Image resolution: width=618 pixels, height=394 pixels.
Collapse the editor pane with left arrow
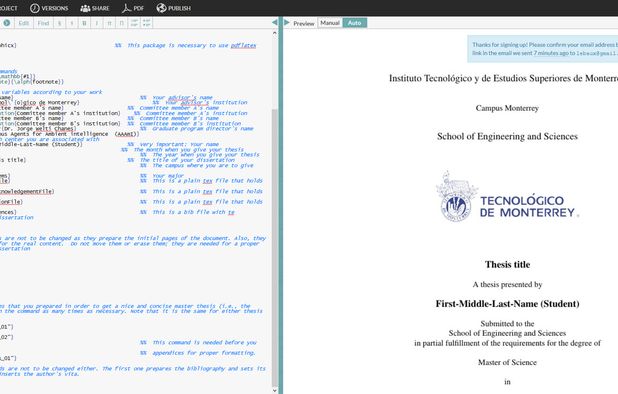(274, 22)
